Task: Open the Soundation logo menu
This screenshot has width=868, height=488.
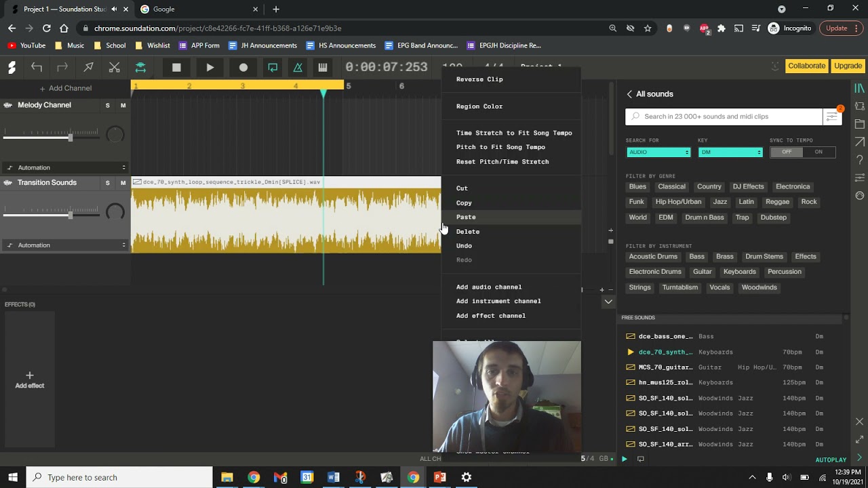Action: (x=12, y=67)
